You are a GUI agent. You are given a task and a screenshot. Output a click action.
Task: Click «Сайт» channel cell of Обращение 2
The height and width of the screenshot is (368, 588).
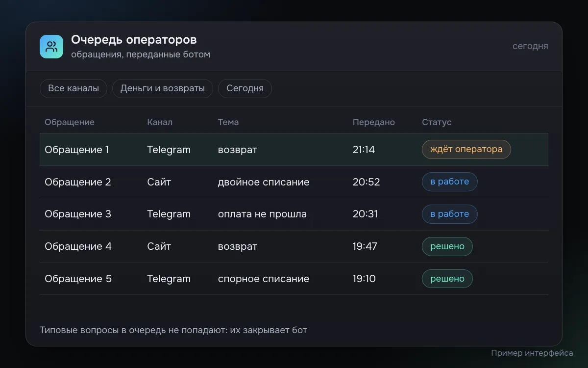(x=159, y=182)
